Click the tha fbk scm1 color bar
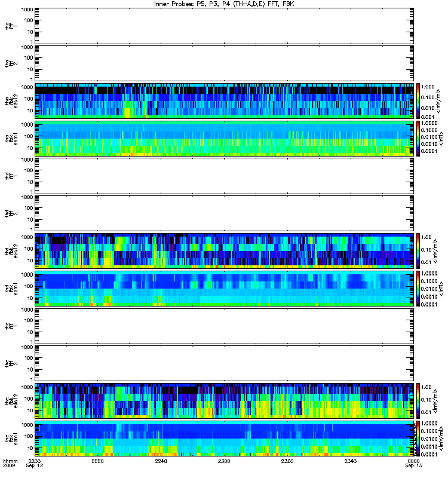The width and height of the screenshot is (448, 478). pyautogui.click(x=418, y=139)
